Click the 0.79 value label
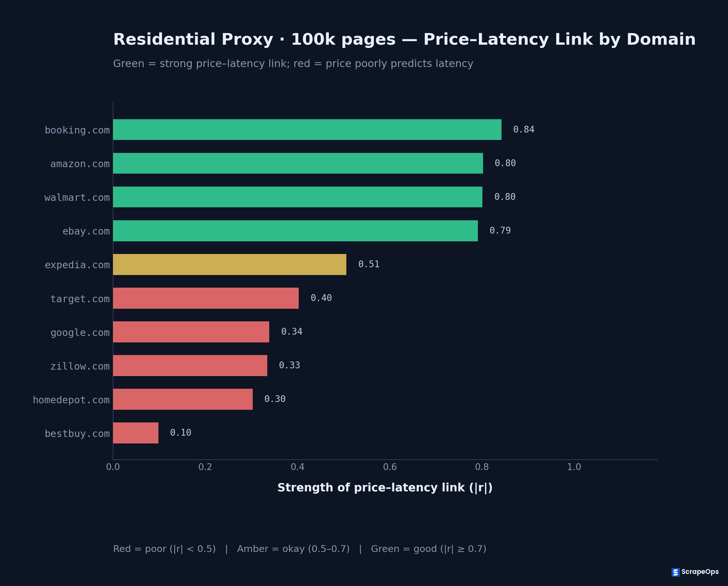The image size is (728, 586). tap(500, 231)
